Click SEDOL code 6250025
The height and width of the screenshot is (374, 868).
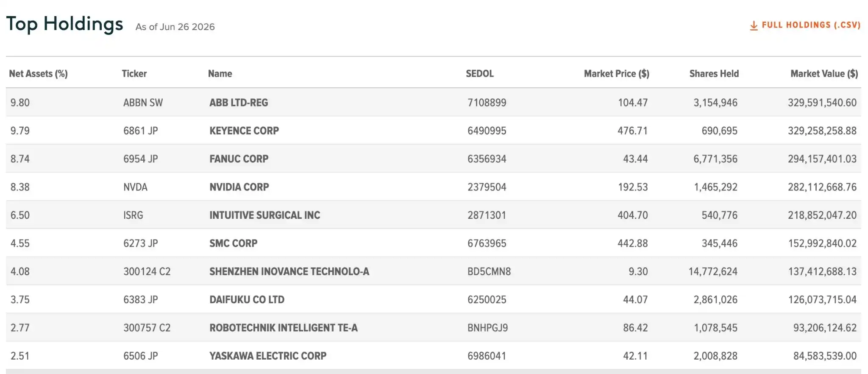[487, 300]
